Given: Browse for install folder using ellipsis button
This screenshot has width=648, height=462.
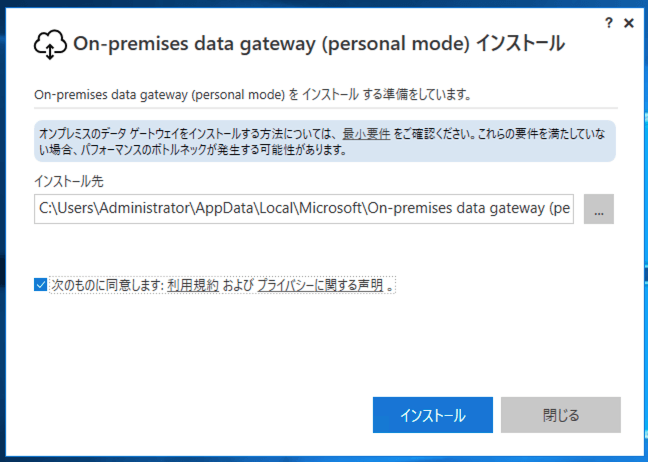Looking at the screenshot, I should pos(598,209).
